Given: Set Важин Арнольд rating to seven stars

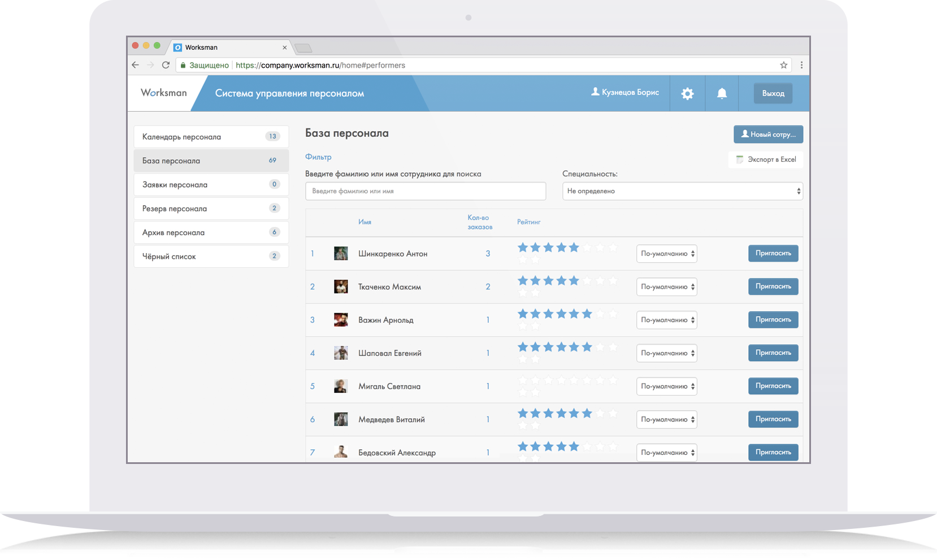Looking at the screenshot, I should pyautogui.click(x=600, y=314).
